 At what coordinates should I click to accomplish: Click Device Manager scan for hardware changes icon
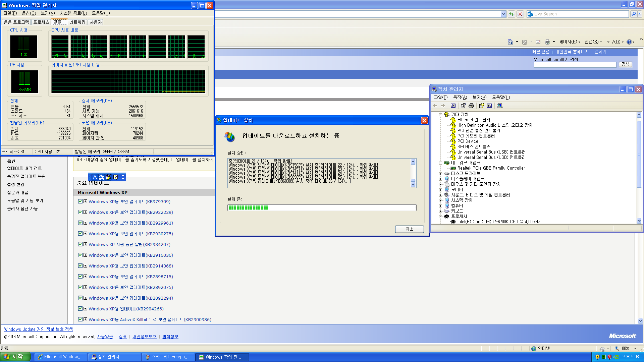click(500, 106)
